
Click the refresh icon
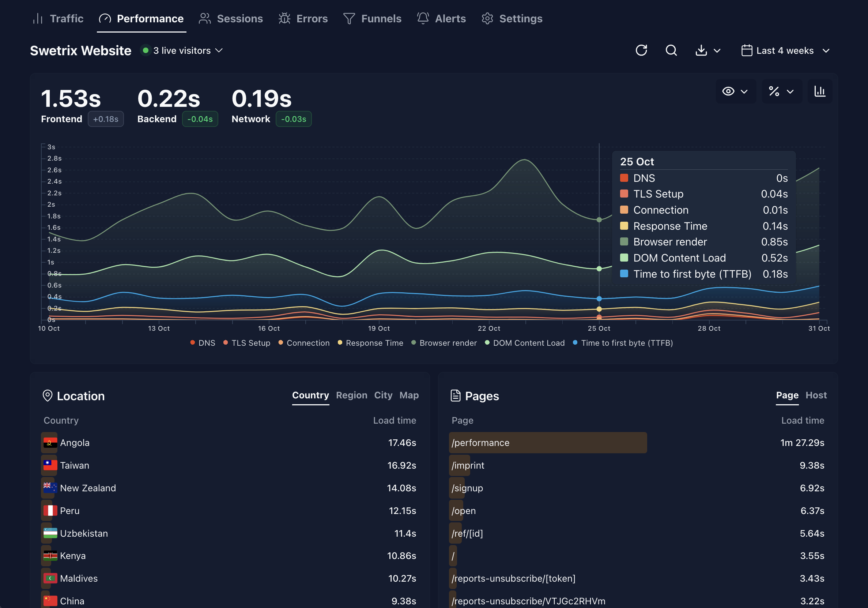(x=641, y=50)
